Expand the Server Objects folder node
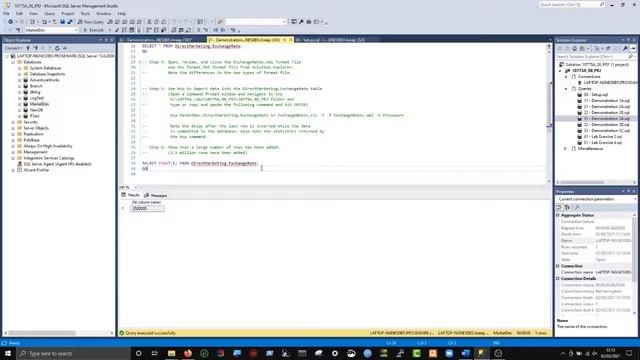 (13, 128)
